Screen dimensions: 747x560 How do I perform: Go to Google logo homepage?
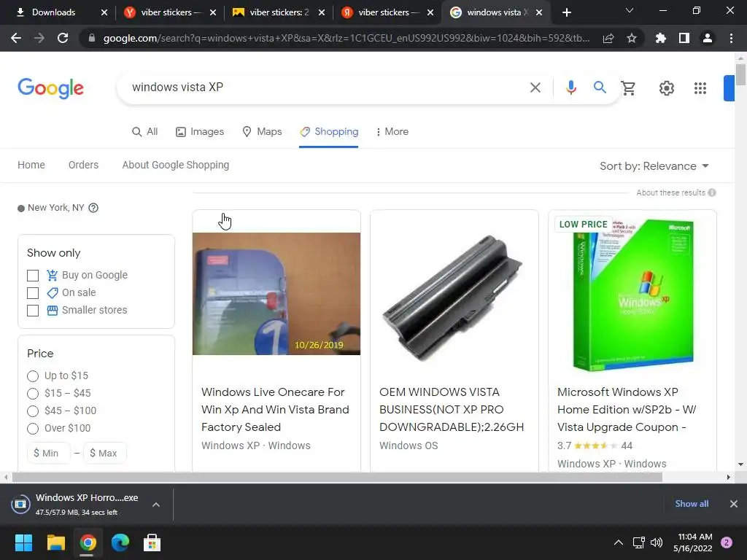pyautogui.click(x=50, y=88)
